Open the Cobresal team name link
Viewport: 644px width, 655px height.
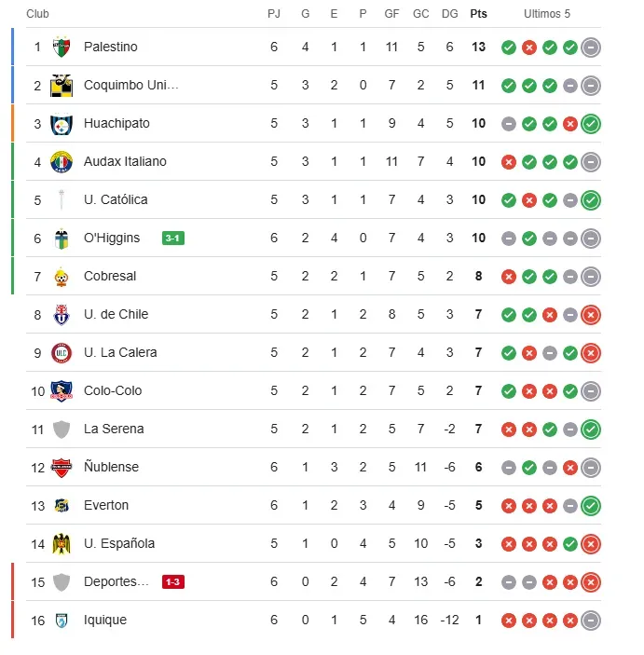(x=112, y=276)
